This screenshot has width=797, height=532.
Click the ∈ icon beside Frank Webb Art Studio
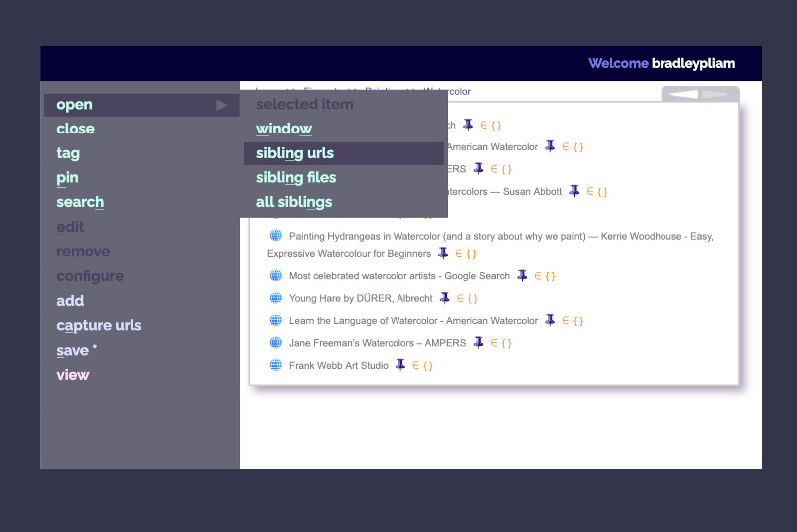coord(415,365)
